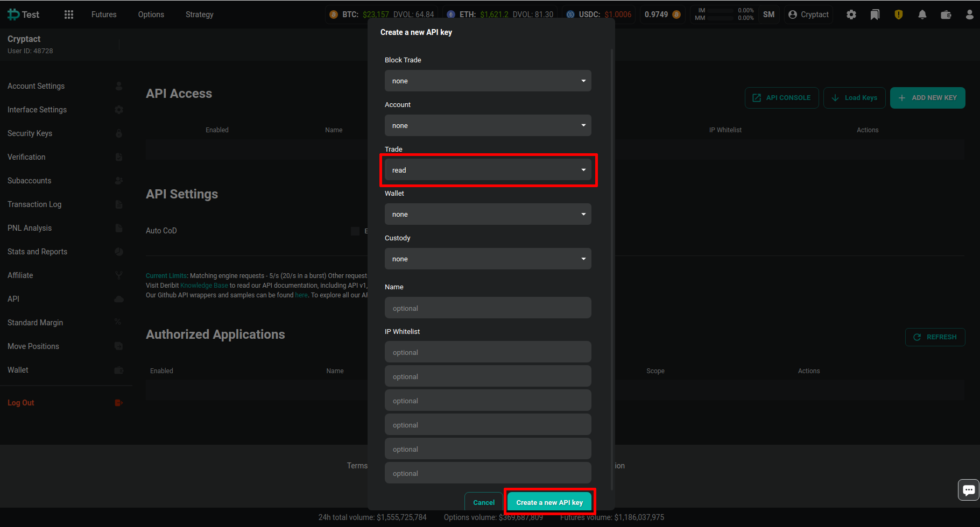Open the Futures menu

(x=104, y=15)
